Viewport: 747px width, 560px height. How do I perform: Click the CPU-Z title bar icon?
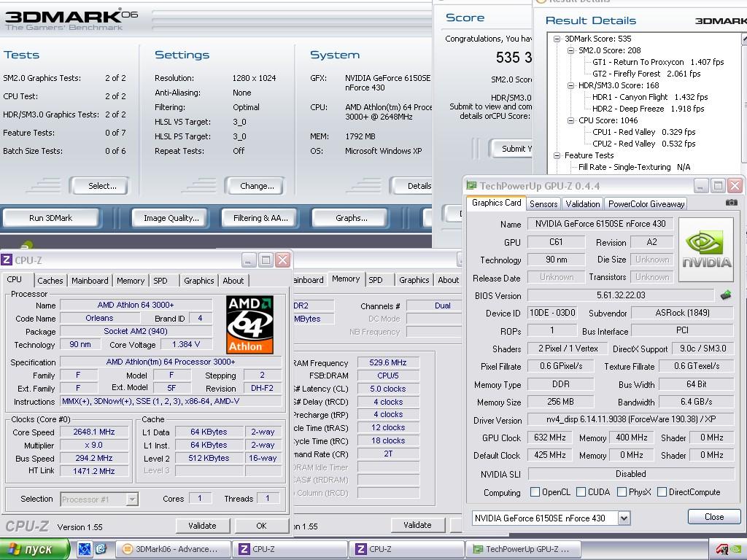(7, 260)
